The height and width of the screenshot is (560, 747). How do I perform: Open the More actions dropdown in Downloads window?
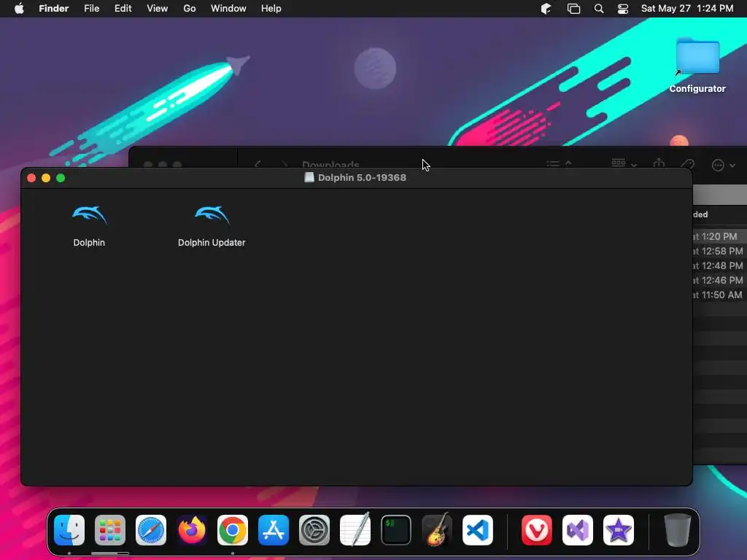coord(723,165)
